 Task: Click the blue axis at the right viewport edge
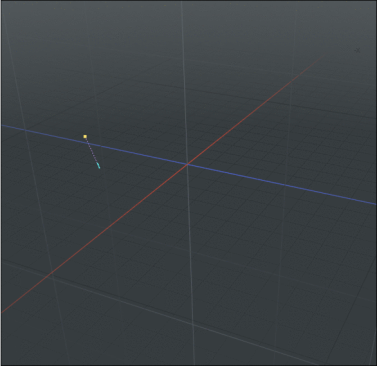tap(374, 203)
